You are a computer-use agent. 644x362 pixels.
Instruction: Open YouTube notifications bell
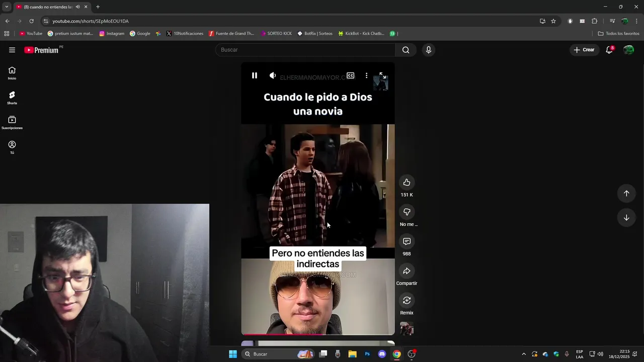(609, 50)
